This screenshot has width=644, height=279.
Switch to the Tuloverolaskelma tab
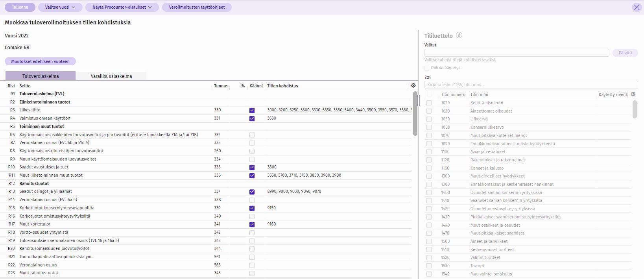[41, 76]
